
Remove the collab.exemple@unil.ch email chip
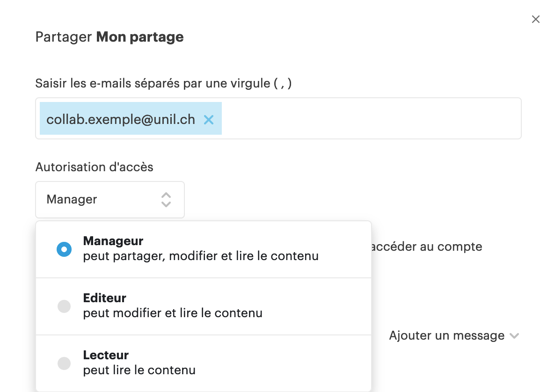coord(209,120)
